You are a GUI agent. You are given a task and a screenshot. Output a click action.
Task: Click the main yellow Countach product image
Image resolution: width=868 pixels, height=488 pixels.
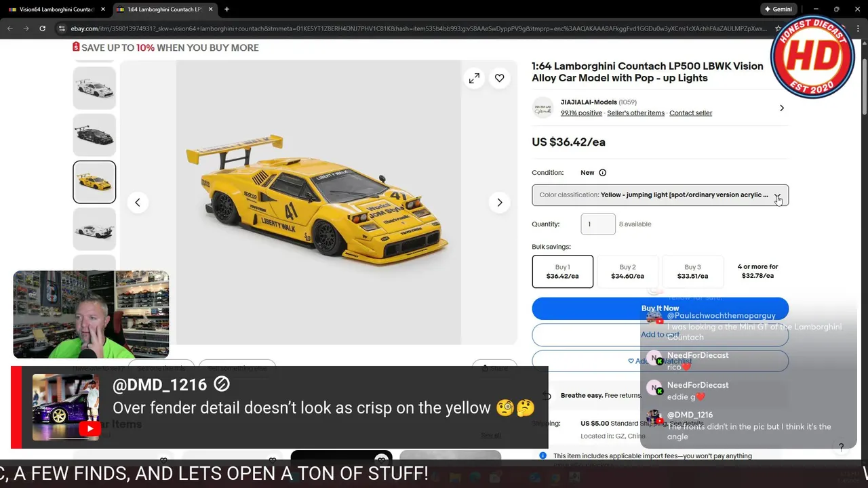pyautogui.click(x=319, y=202)
